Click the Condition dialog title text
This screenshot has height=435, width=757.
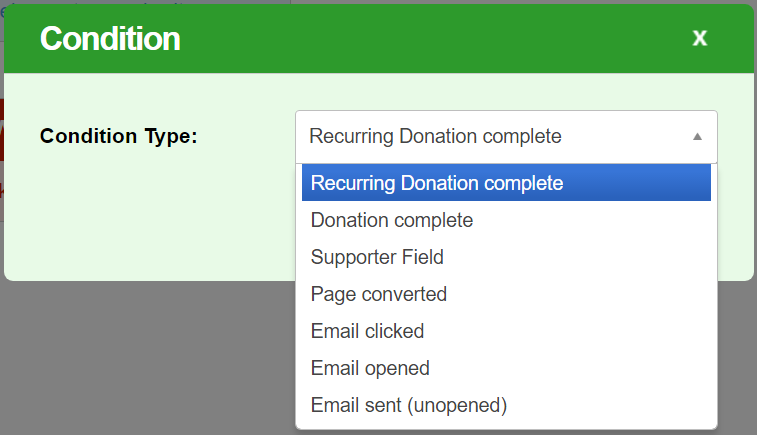click(x=110, y=39)
